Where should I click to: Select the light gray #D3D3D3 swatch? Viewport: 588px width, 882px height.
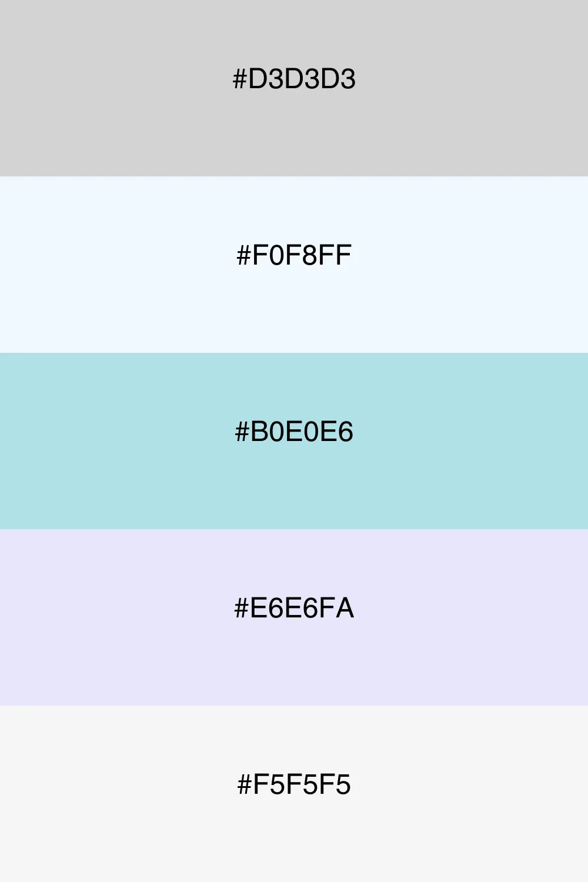click(x=294, y=88)
